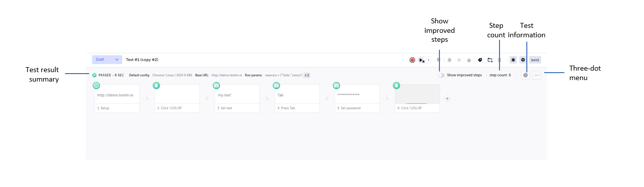Image resolution: width=644 pixels, height=187 pixels.
Task: Click the test name Test #1 (copy #2)
Action: pyautogui.click(x=142, y=60)
